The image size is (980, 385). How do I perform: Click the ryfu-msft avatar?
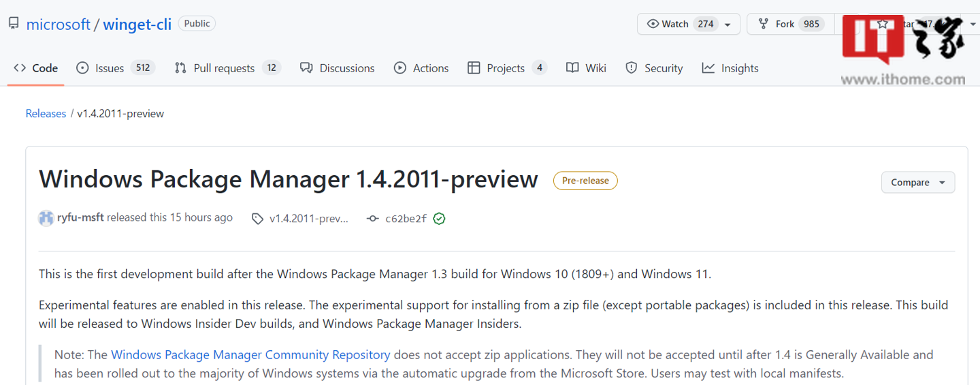[x=46, y=219]
